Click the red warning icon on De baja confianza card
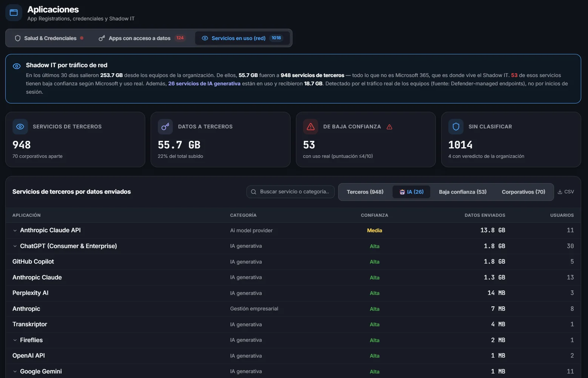588x378 pixels. pos(311,127)
